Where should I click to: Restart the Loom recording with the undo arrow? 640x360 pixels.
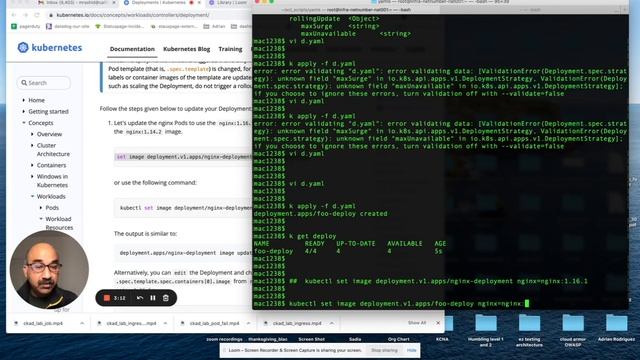140,298
